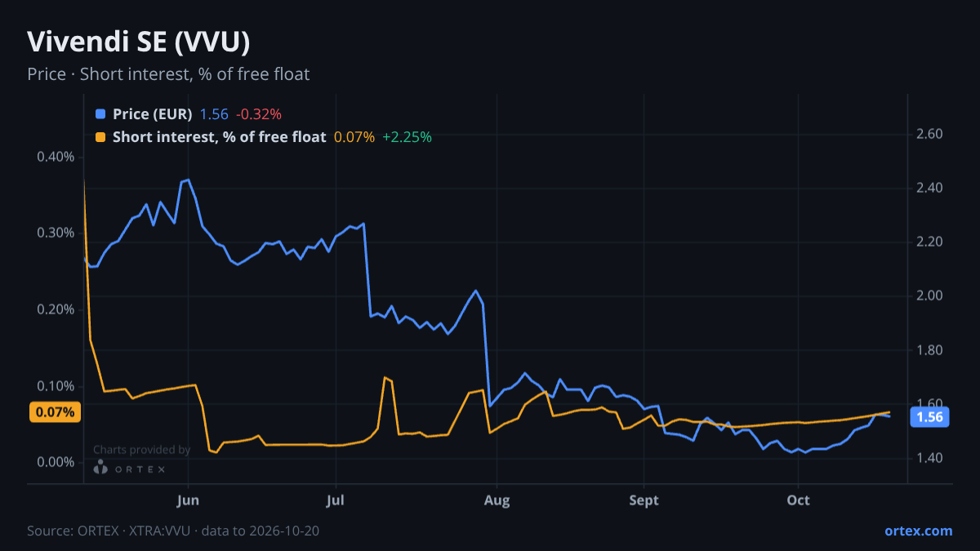The image size is (980, 551).
Task: Click the source line in the footer
Action: point(173,531)
